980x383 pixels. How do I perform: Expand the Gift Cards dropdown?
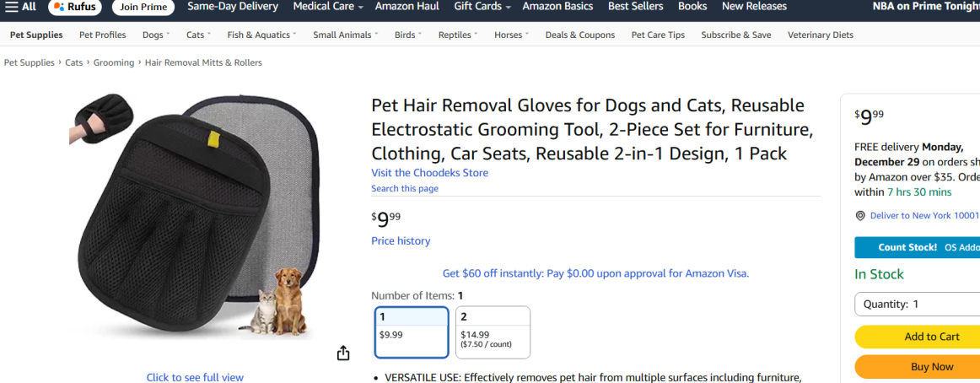[482, 7]
